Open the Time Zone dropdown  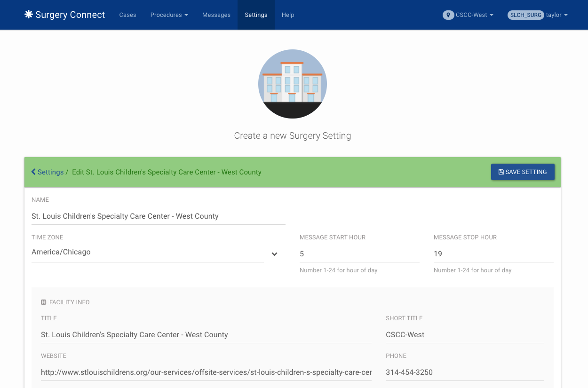(155, 253)
